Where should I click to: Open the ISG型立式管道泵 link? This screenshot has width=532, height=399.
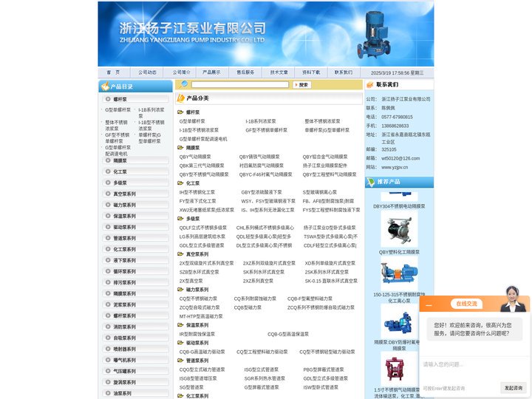click(262, 369)
